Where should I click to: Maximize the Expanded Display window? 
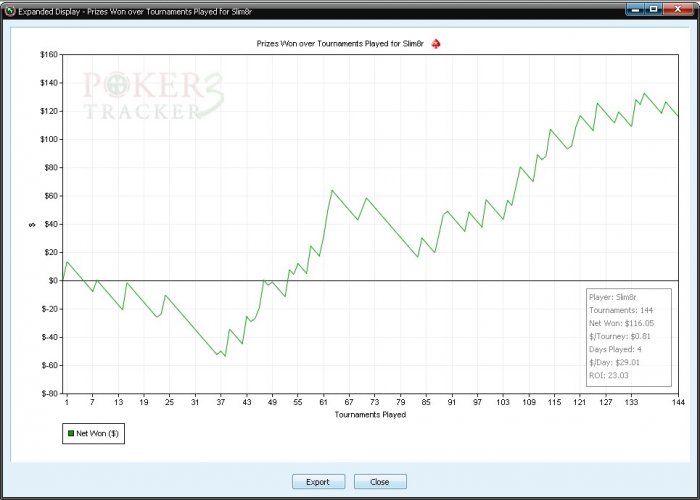654,9
